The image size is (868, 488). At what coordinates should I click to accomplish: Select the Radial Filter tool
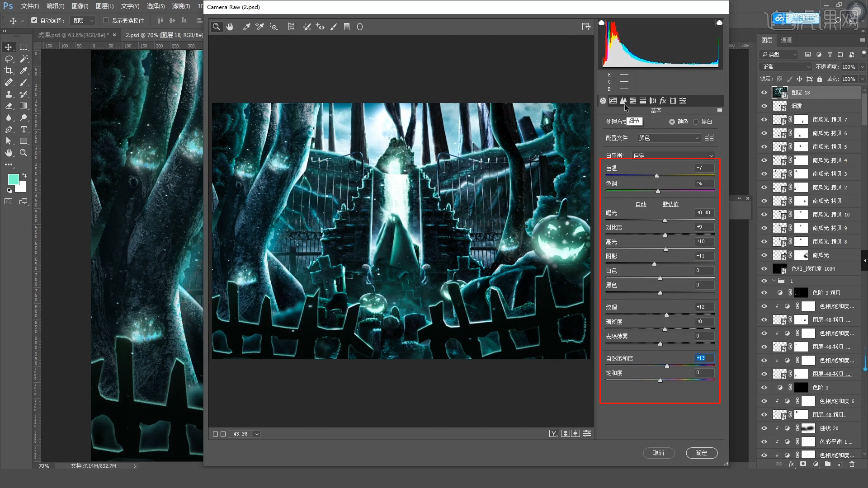click(x=360, y=27)
